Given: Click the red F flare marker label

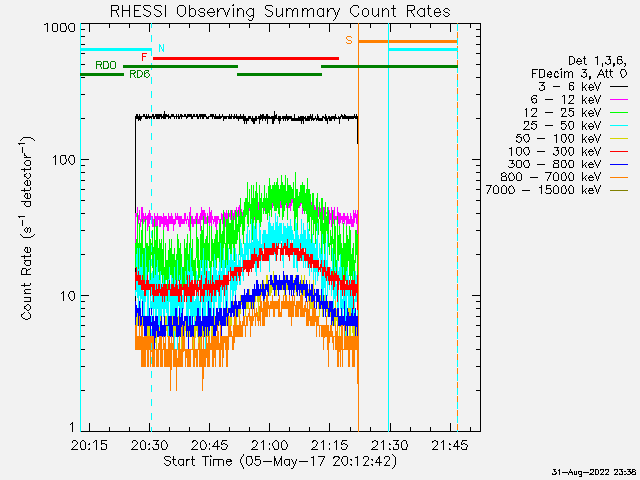Looking at the screenshot, I should 144,57.
